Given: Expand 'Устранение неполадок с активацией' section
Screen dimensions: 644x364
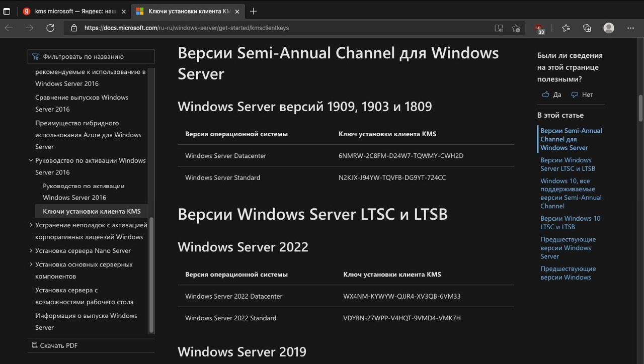Looking at the screenshot, I should 31,225.
